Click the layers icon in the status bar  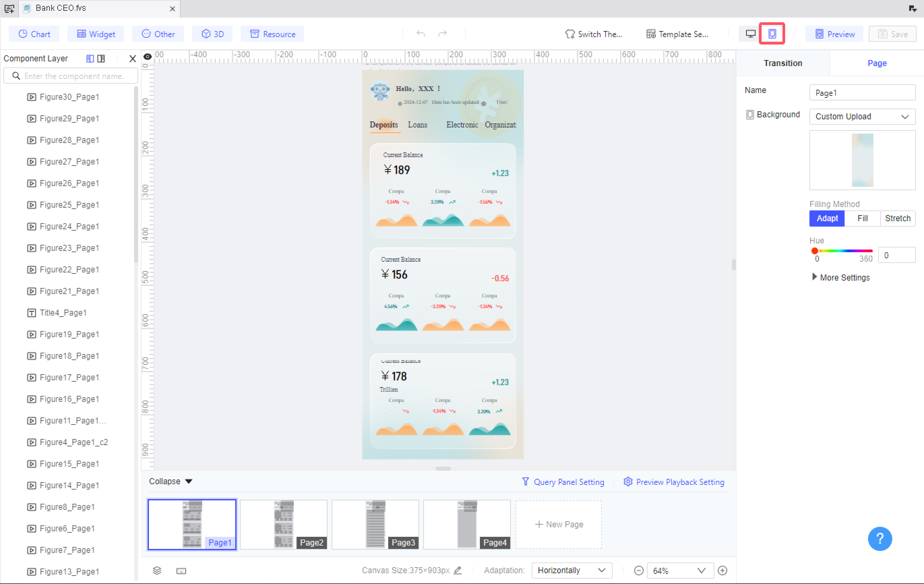pyautogui.click(x=157, y=571)
